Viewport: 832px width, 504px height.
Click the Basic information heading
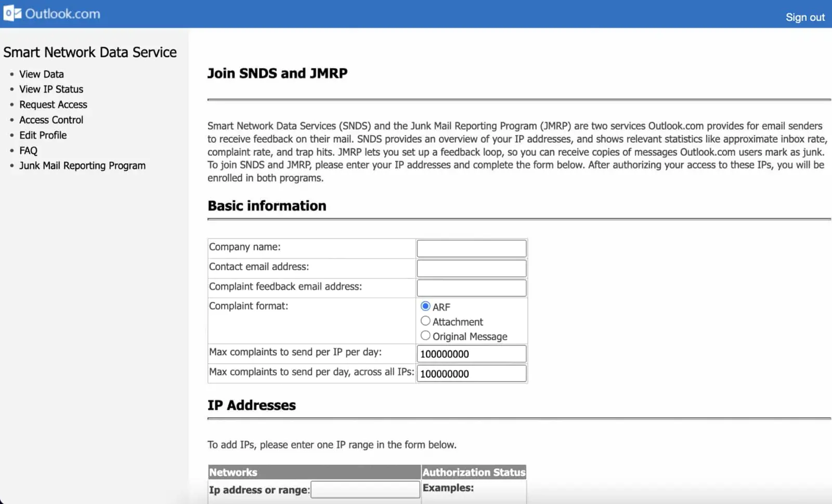(267, 206)
